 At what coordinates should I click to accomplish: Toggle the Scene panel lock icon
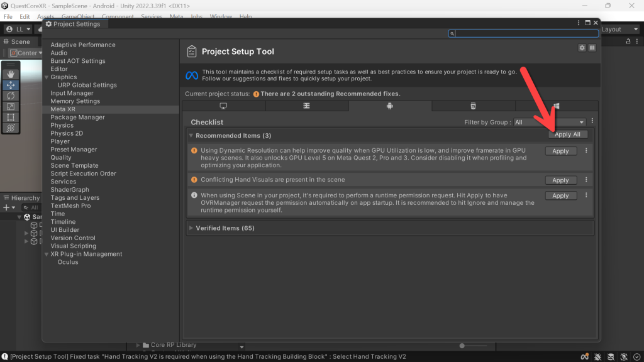(x=628, y=41)
